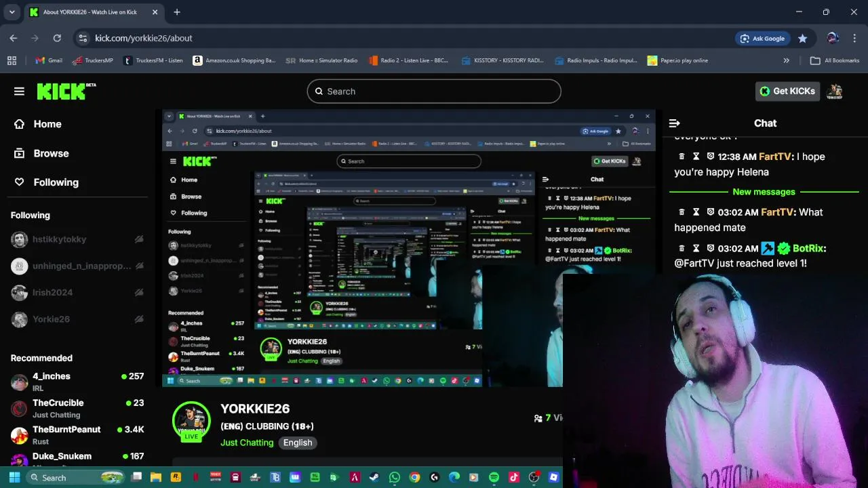
Task: Open the Gmail bookmark
Action: (x=49, y=60)
